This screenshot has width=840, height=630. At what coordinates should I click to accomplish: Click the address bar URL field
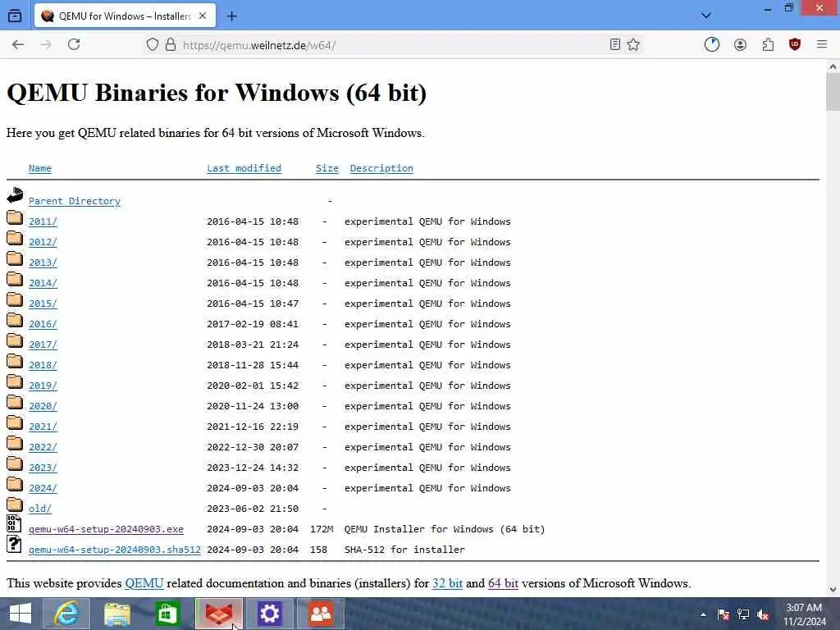point(391,45)
